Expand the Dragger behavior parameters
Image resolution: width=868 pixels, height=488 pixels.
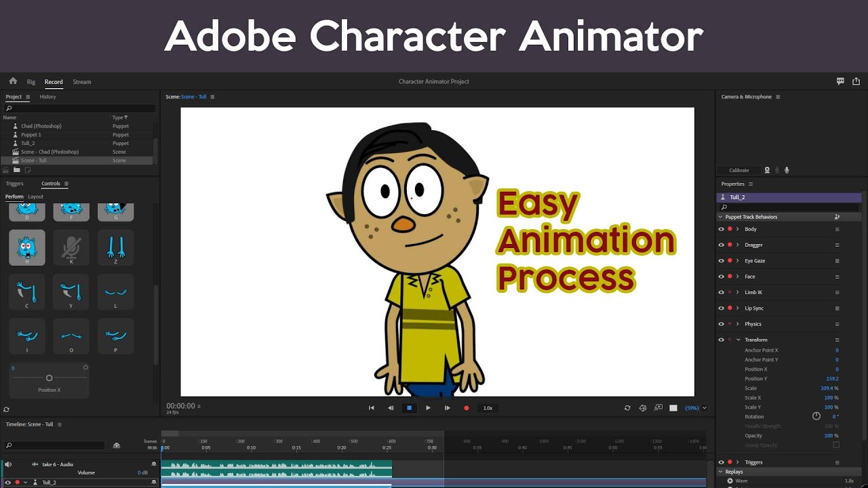(738, 245)
